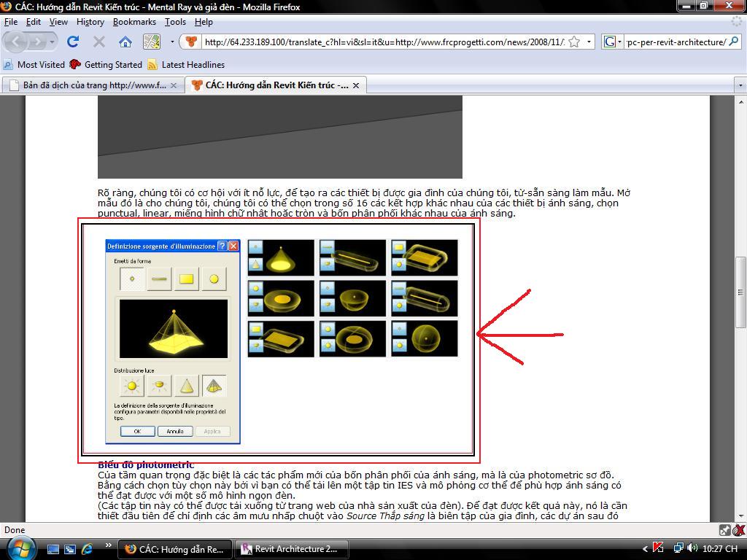This screenshot has height=560, width=747.
Task: Open the Edit menu
Action: 34,22
